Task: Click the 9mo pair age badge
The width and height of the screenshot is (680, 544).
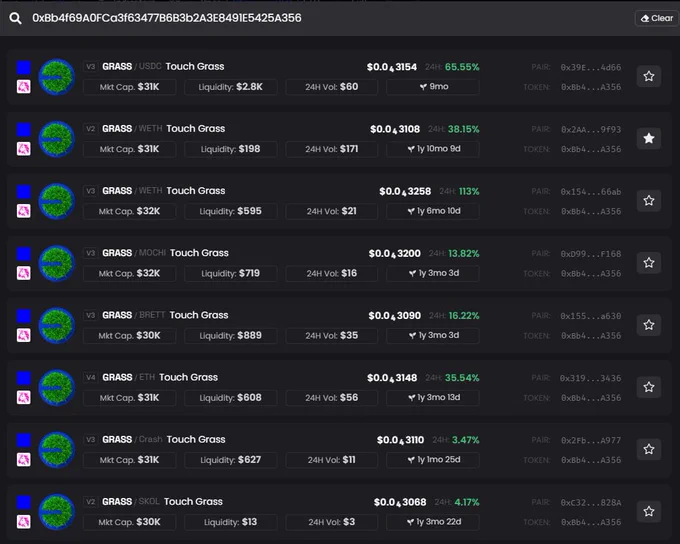Action: [x=433, y=86]
